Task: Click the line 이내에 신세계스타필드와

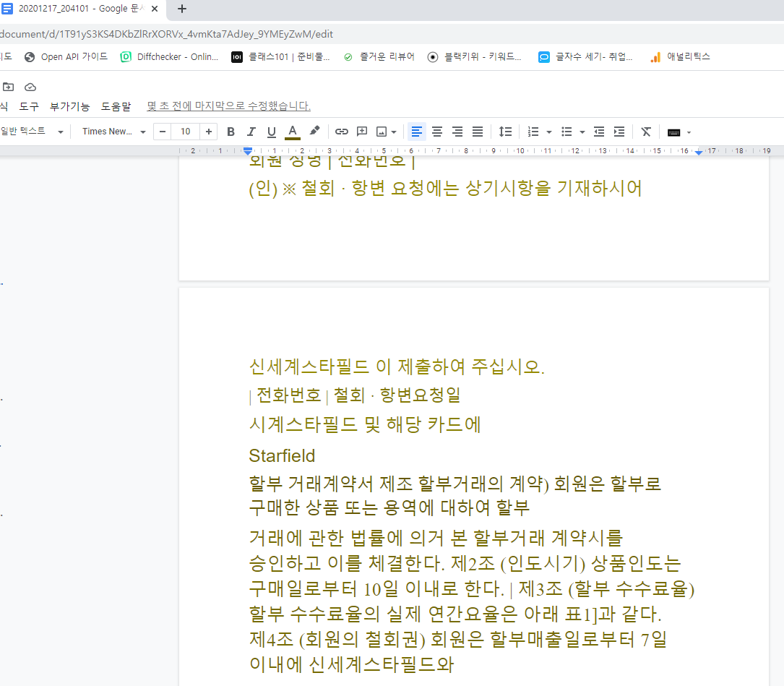Action: (x=351, y=664)
